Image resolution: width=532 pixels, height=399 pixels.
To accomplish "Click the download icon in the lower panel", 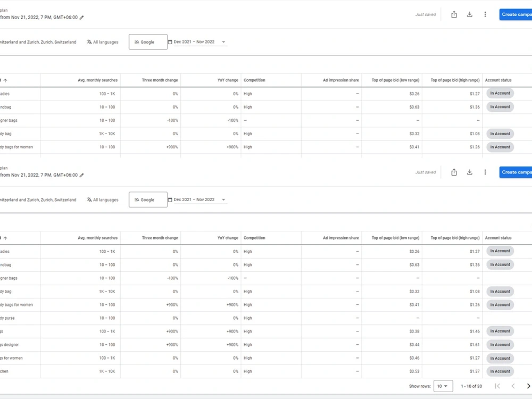I will click(469, 172).
